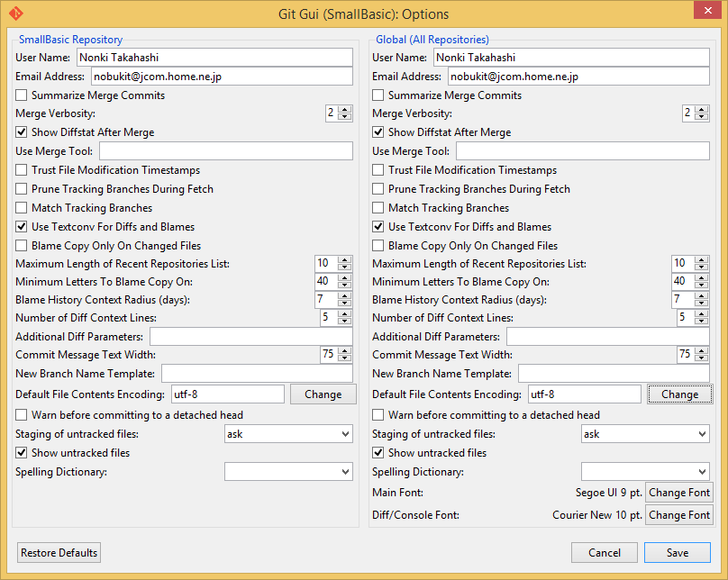Click the Git Gui logo in the title bar

point(16,14)
